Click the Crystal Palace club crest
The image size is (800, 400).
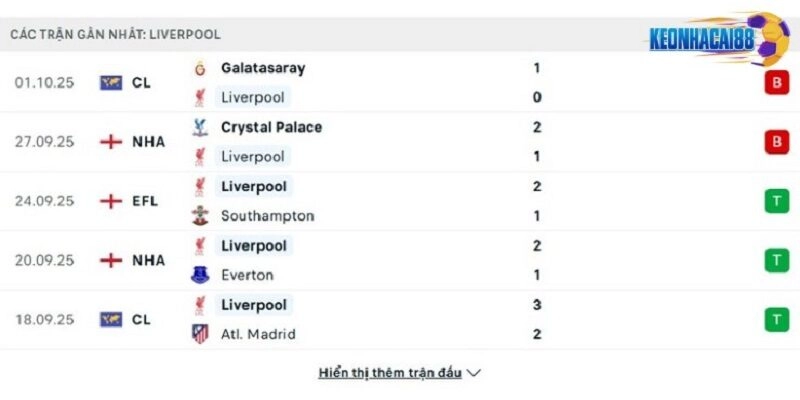pos(200,128)
